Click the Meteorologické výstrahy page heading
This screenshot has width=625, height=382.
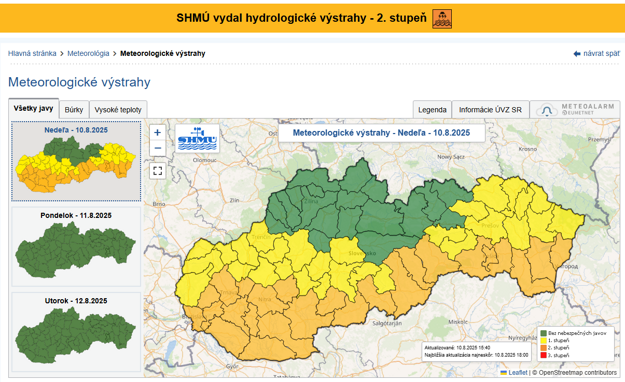point(79,82)
